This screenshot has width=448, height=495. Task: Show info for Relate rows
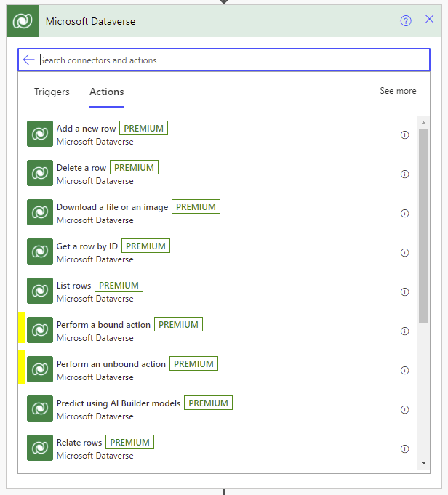pyautogui.click(x=404, y=448)
